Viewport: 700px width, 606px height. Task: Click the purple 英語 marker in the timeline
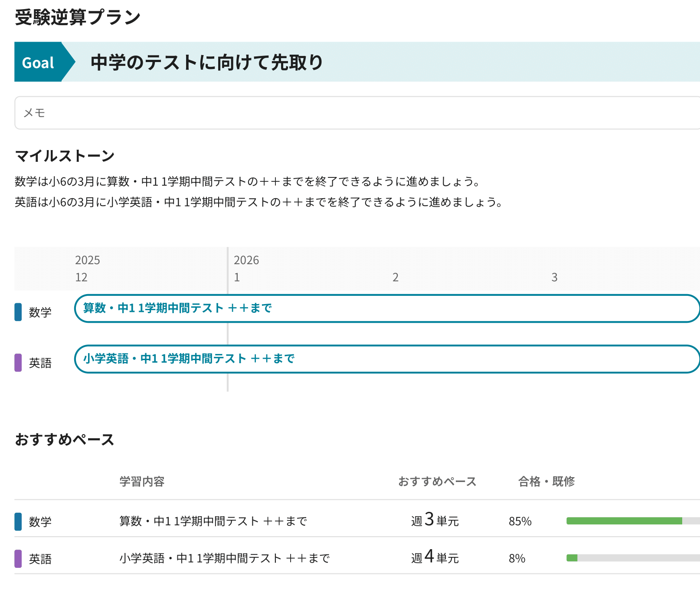18,363
